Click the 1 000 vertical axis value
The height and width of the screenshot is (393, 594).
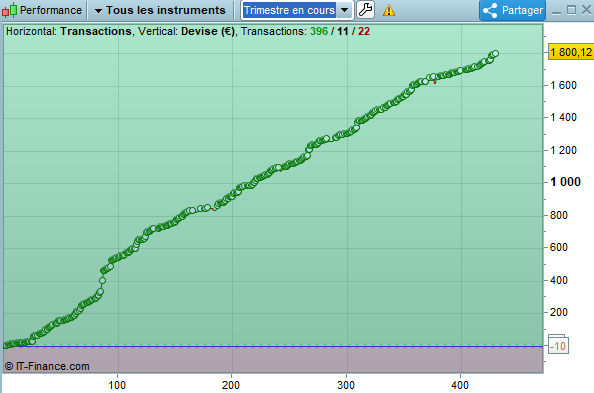[x=565, y=182]
